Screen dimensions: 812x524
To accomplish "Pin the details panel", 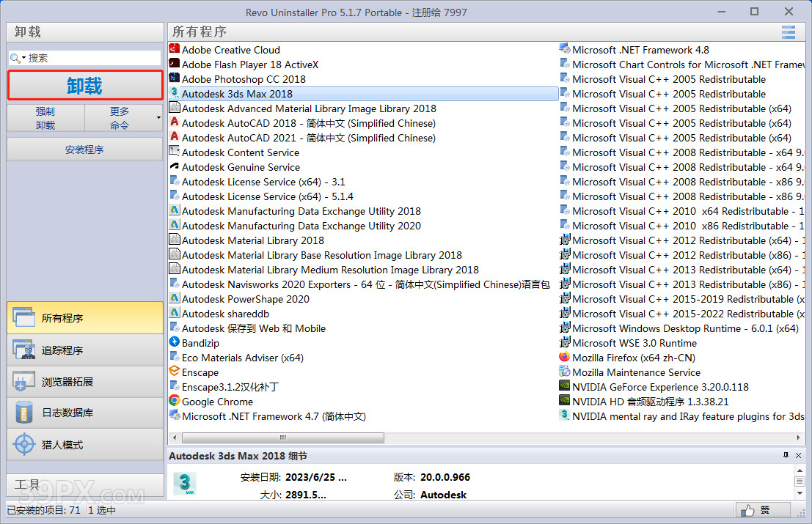I will pos(786,455).
